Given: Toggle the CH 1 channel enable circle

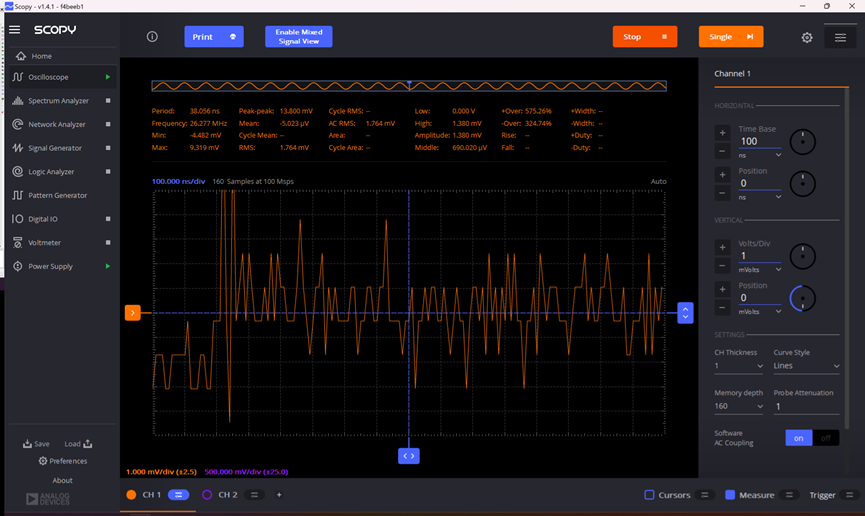Looking at the screenshot, I should [131, 495].
